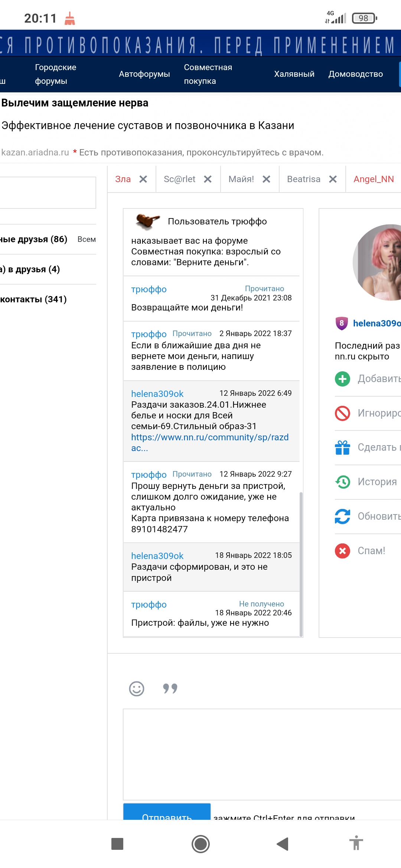Switch to the Angel_NN chat tab

[x=374, y=179]
